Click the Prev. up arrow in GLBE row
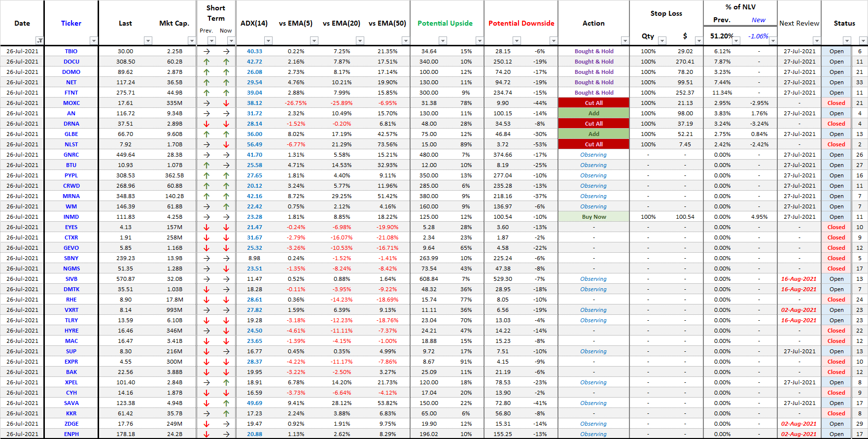The width and height of the screenshot is (868, 439). pyautogui.click(x=207, y=134)
